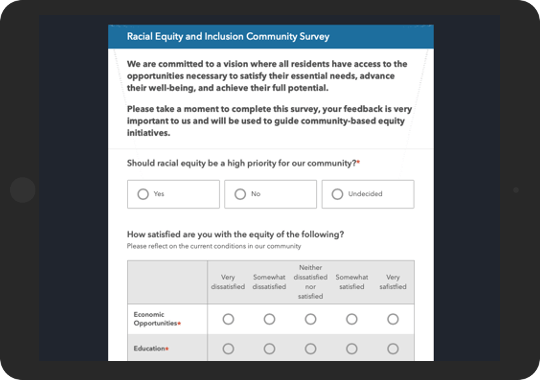
Task: Click the Yes option box label
Action: tap(159, 194)
